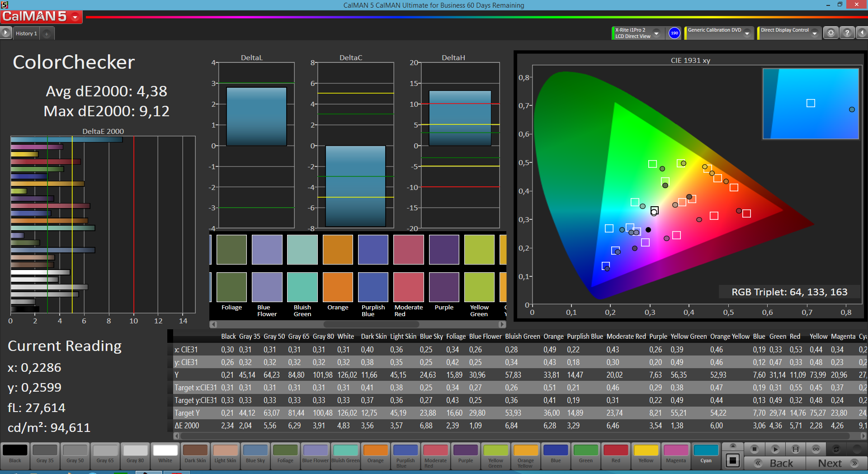
Task: Select the Blue Sky patch
Action: tap(255, 455)
